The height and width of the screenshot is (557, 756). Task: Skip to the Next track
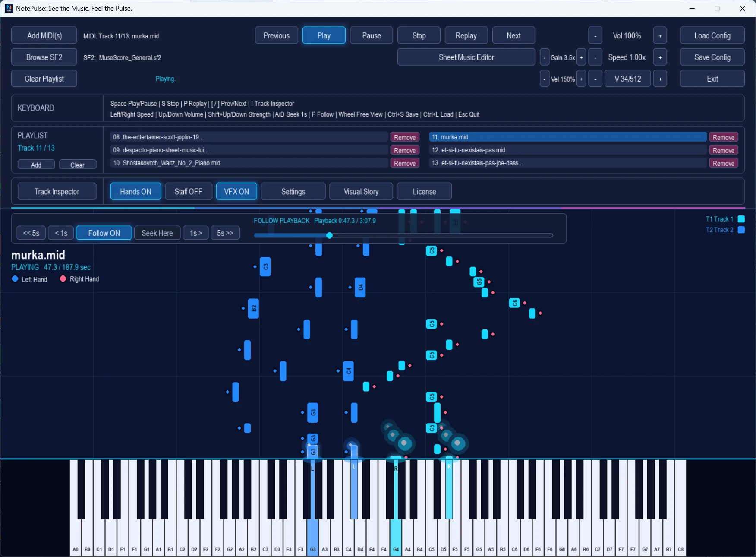[514, 35]
